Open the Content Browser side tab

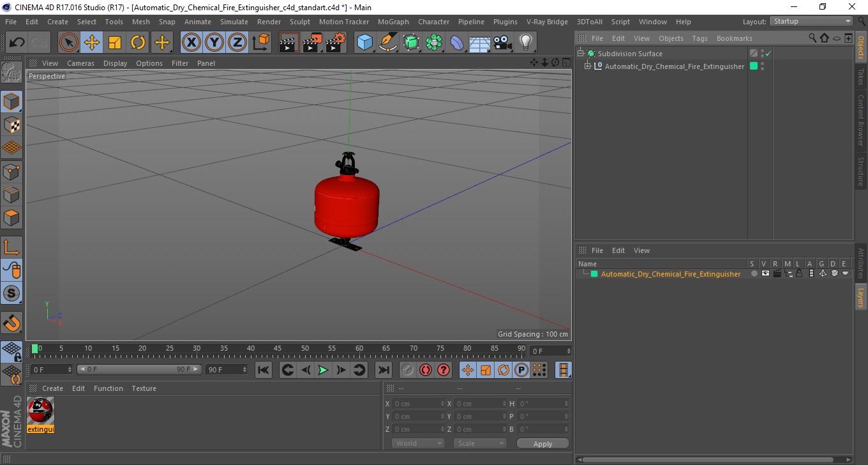861,120
